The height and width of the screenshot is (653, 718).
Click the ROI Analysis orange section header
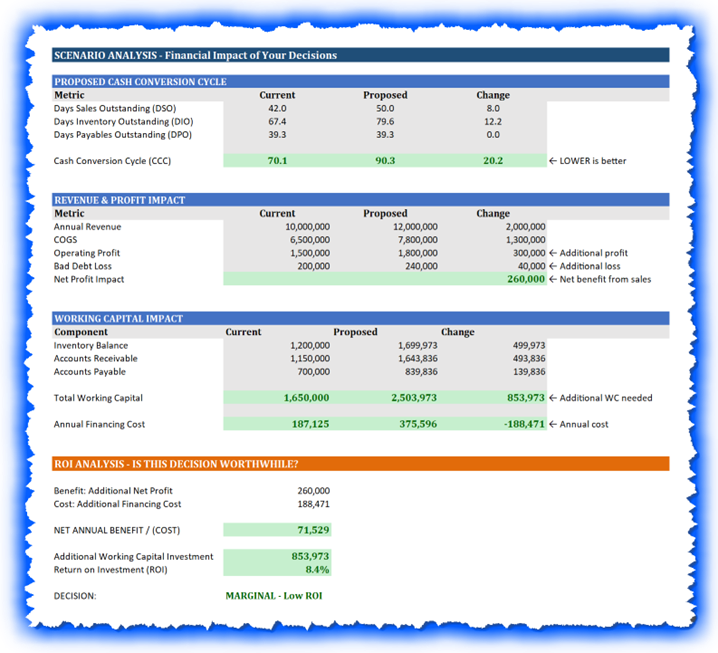click(x=360, y=464)
